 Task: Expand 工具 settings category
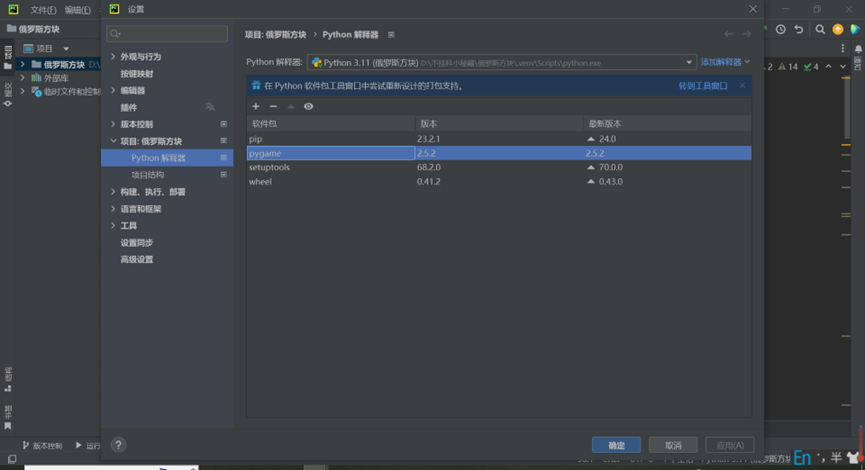pyautogui.click(x=113, y=226)
